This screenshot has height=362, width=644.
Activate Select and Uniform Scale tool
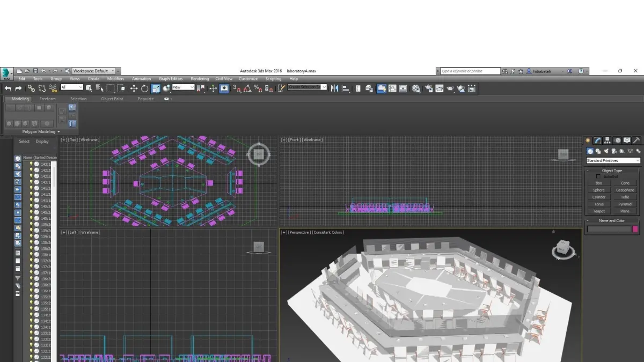156,88
